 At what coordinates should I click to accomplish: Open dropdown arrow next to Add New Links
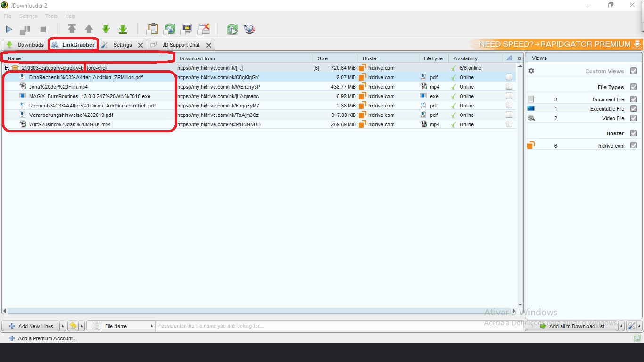point(63,326)
